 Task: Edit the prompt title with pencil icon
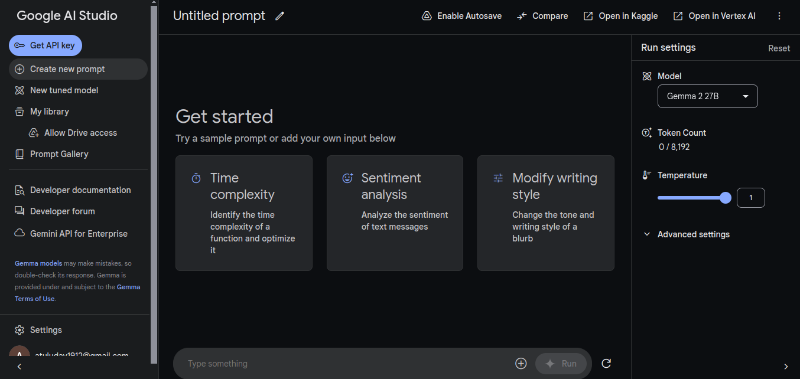click(x=279, y=16)
